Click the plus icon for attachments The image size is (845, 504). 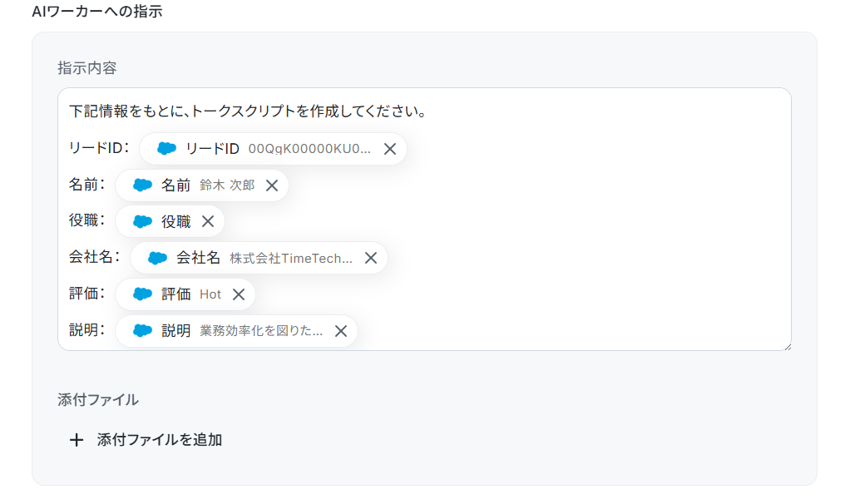pos(77,440)
